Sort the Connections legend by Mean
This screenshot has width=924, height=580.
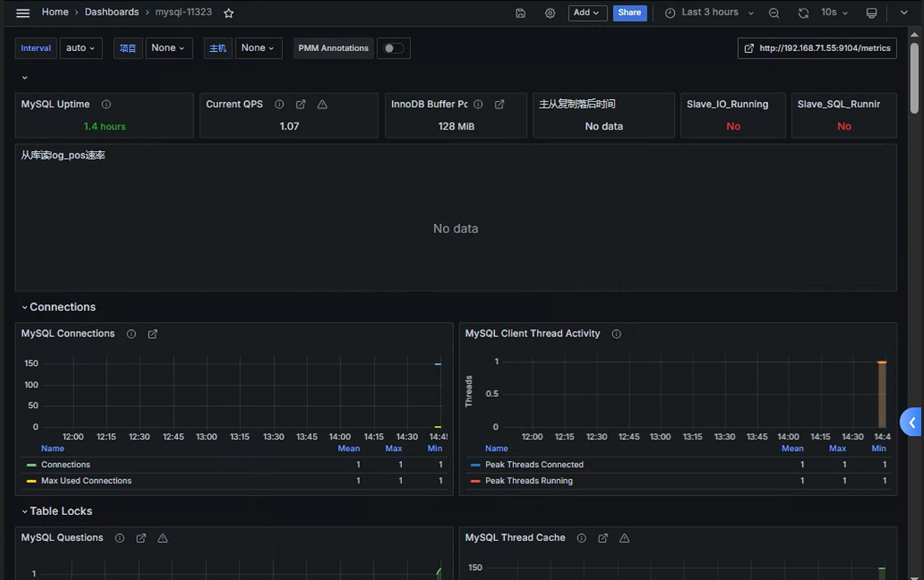[x=349, y=448]
